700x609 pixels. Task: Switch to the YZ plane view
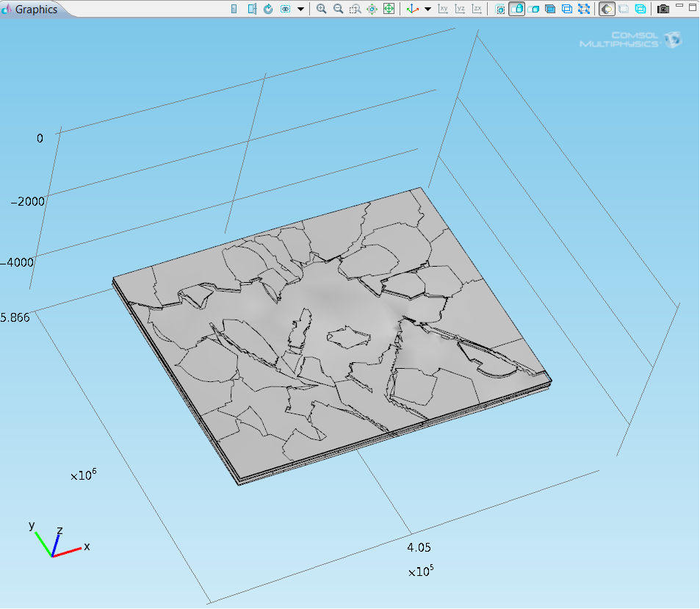(x=460, y=9)
